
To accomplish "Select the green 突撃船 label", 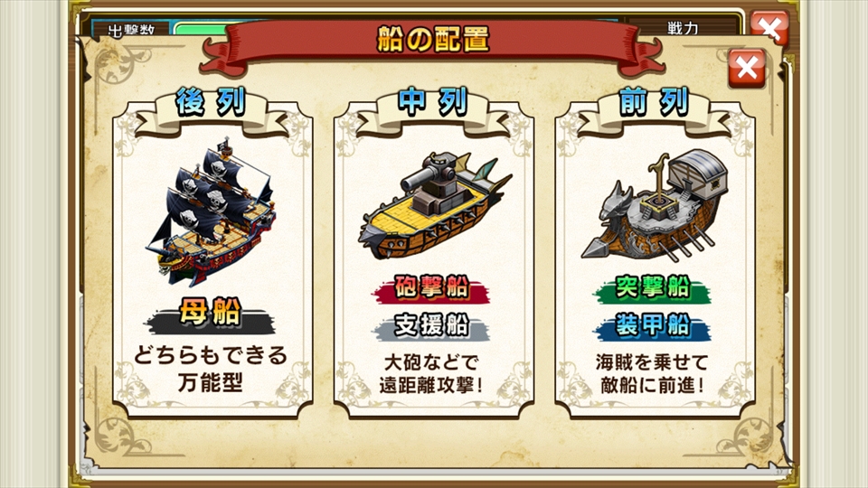I will [x=653, y=288].
